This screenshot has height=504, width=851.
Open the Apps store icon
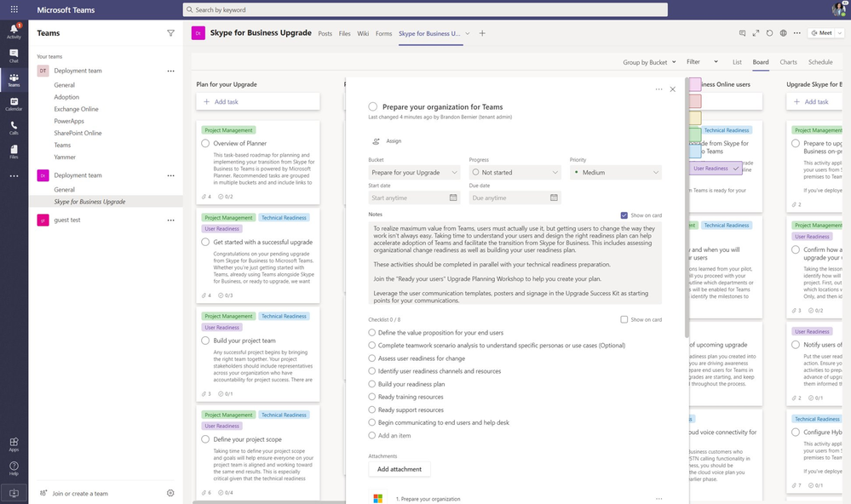coord(14,444)
